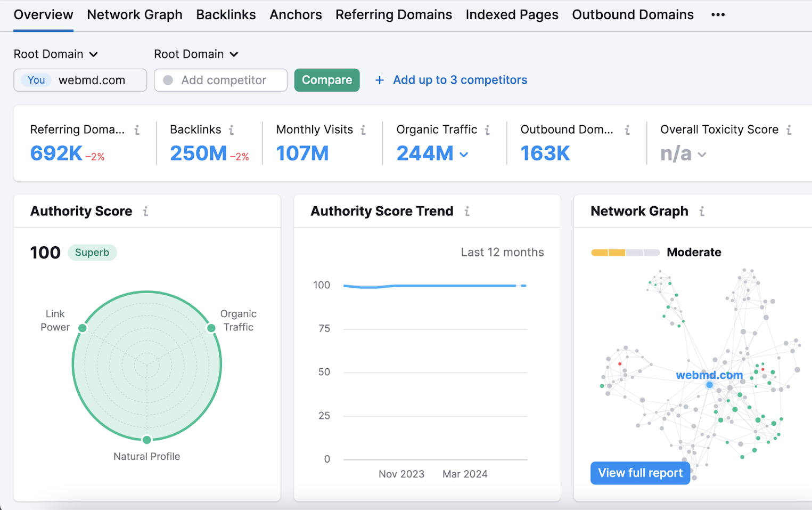The height and width of the screenshot is (510, 812).
Task: Click the info icon next to Backlinks
Action: pos(232,129)
